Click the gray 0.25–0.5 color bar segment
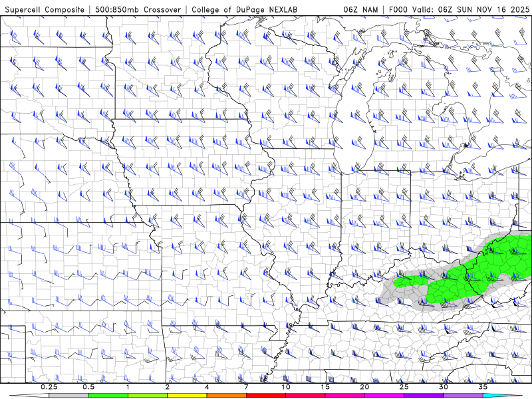The height and width of the screenshot is (399, 532). [68, 396]
